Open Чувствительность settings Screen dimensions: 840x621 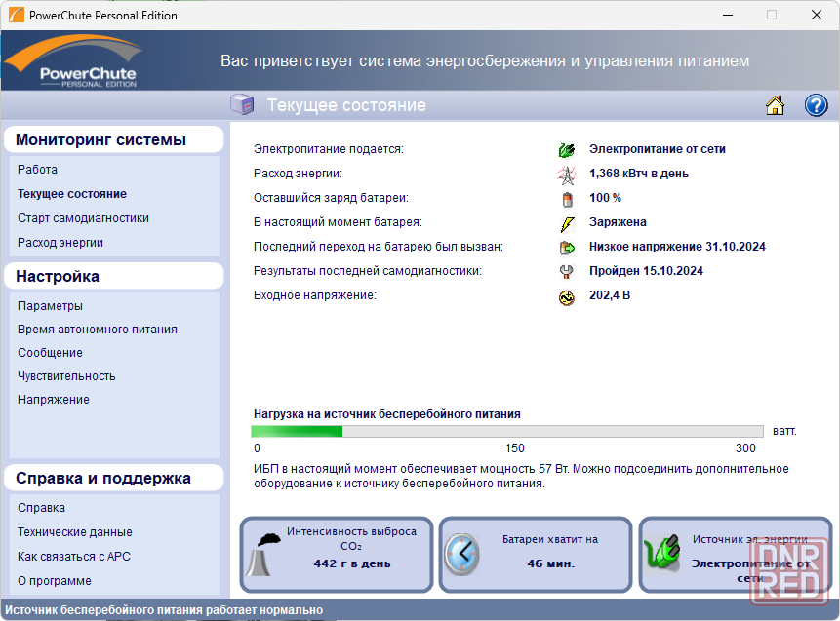pos(66,376)
